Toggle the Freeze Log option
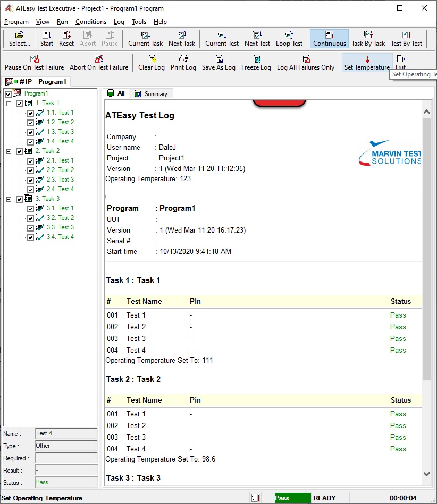Image resolution: width=437 pixels, height=504 pixels. coord(257,62)
